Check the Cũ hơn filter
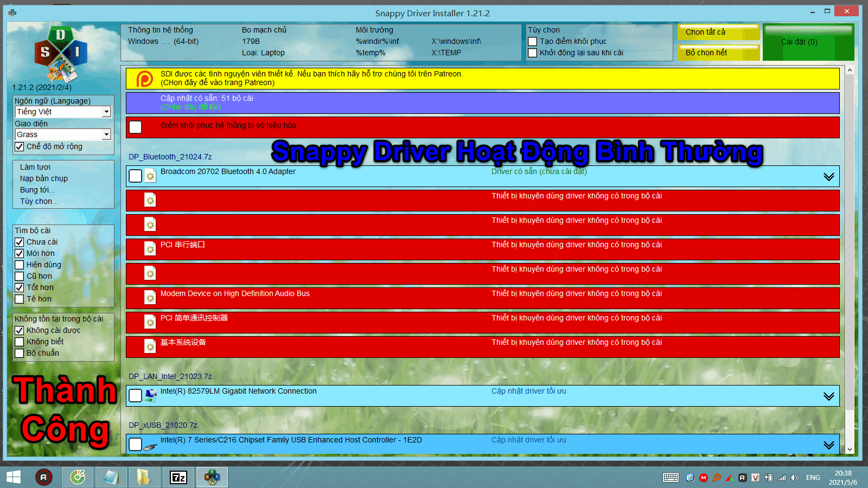 tap(20, 277)
